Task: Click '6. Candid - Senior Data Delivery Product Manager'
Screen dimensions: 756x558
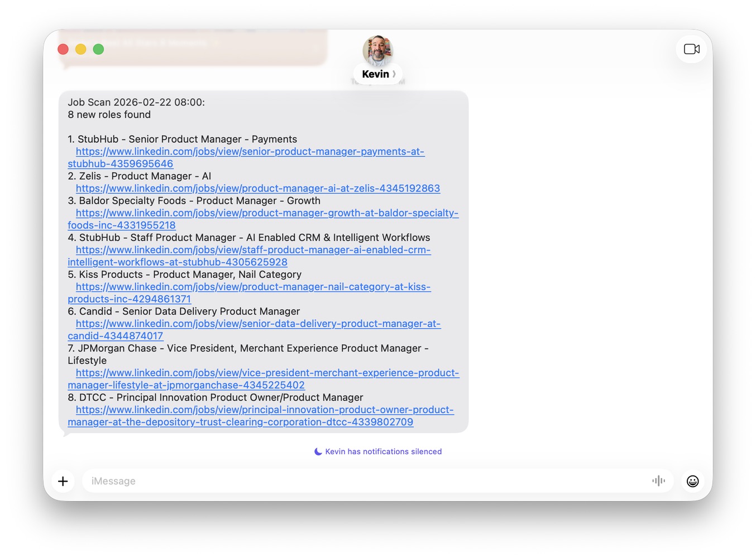Action: point(184,311)
